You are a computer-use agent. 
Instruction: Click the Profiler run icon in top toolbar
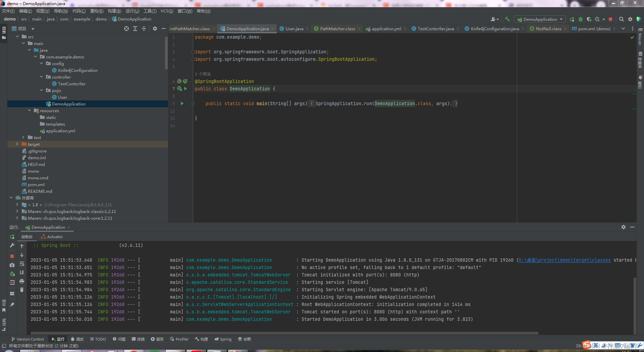[597, 19]
